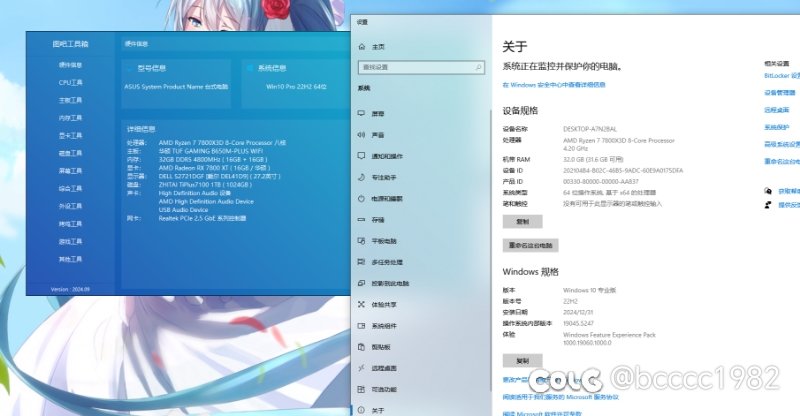Click the Windows Feature Experience Pack value
800x416 pixels.
pos(609,338)
